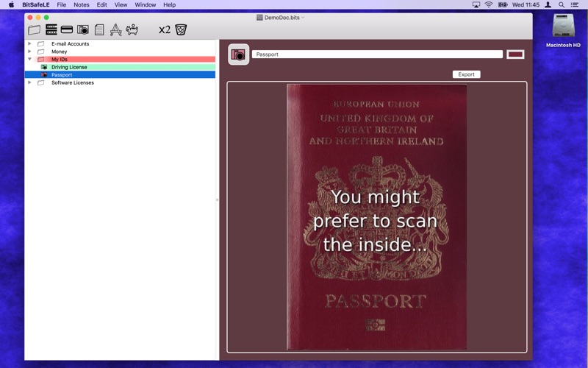Expand the Money folder
This screenshot has height=368, width=588.
click(29, 52)
